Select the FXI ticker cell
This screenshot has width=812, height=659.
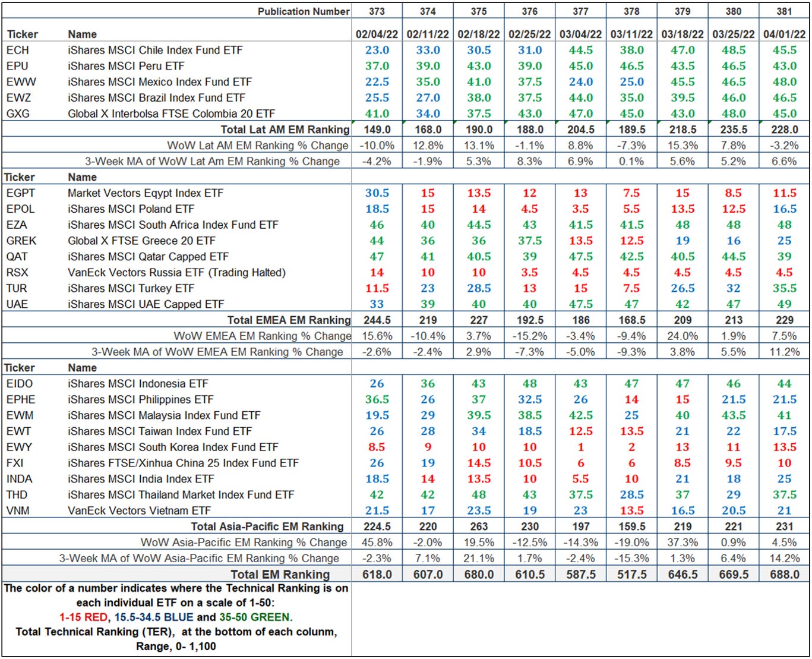[x=15, y=463]
